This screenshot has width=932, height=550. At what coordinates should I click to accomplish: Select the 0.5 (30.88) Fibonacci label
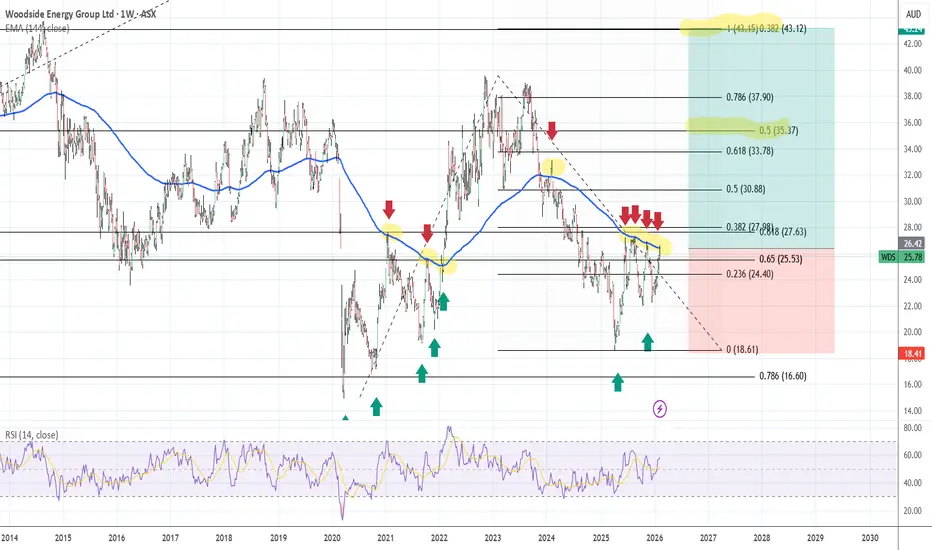pos(745,189)
